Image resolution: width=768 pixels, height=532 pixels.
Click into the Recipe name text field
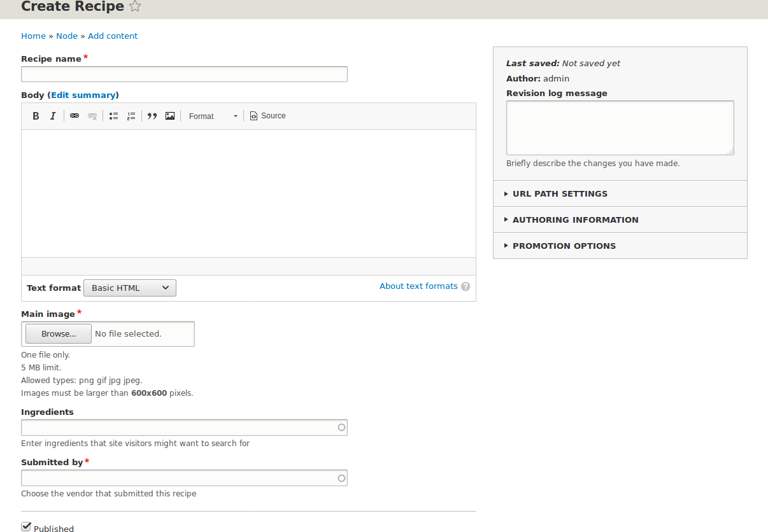pyautogui.click(x=184, y=74)
